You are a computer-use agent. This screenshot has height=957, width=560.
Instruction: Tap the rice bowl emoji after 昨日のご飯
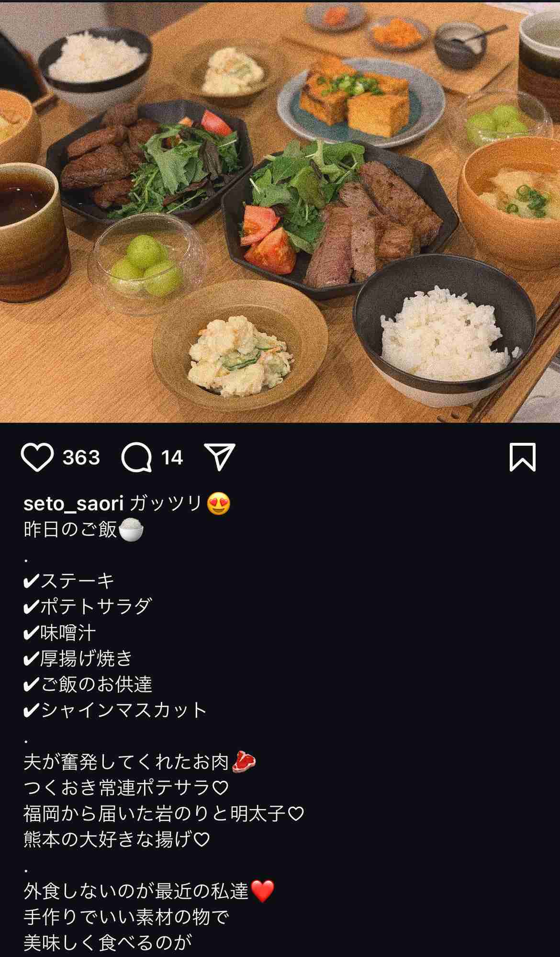[131, 530]
